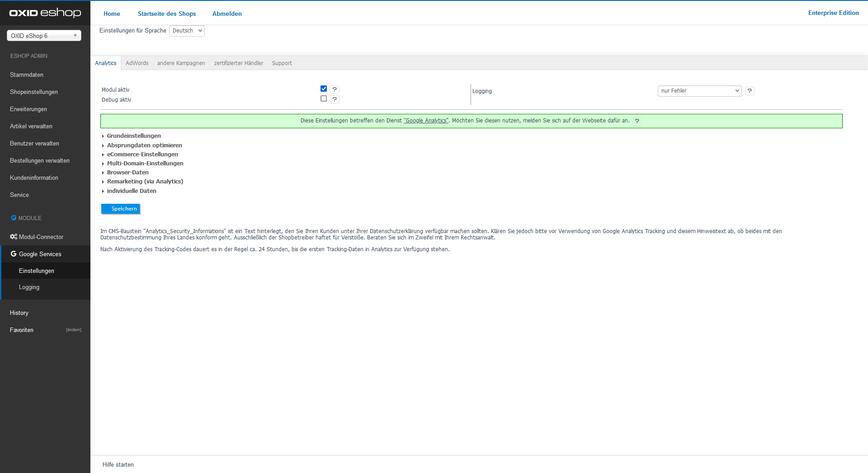
Task: Click the MODULE section icon
Action: pos(14,218)
